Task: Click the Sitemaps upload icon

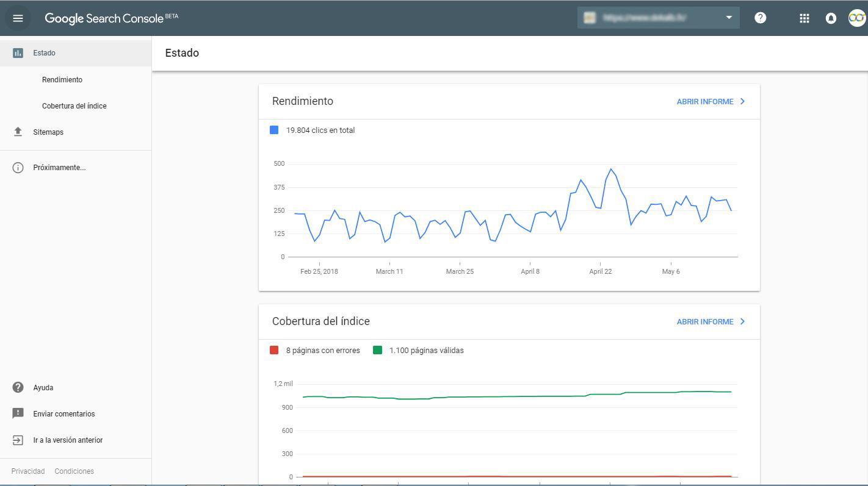Action: tap(18, 132)
